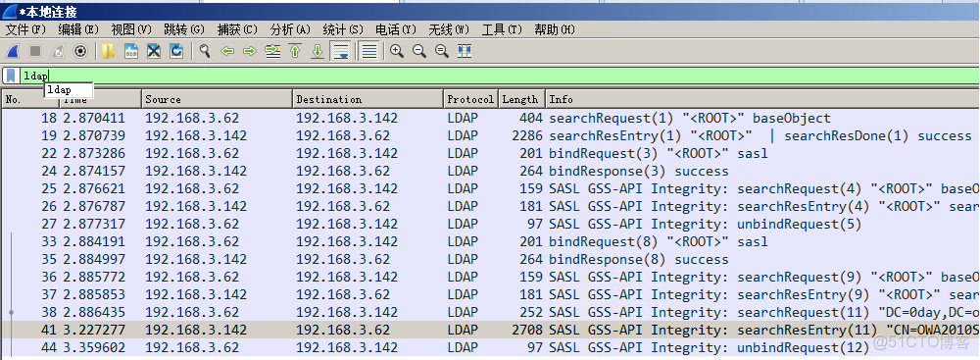The height and width of the screenshot is (360, 980).
Task: Toggle packet list colorization
Action: click(x=369, y=51)
